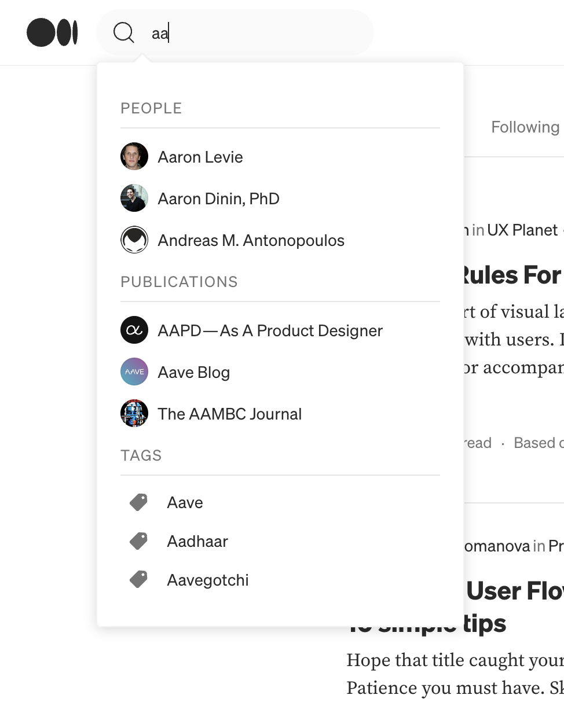
Task: Click the tag icon beside Aave
Action: (138, 502)
